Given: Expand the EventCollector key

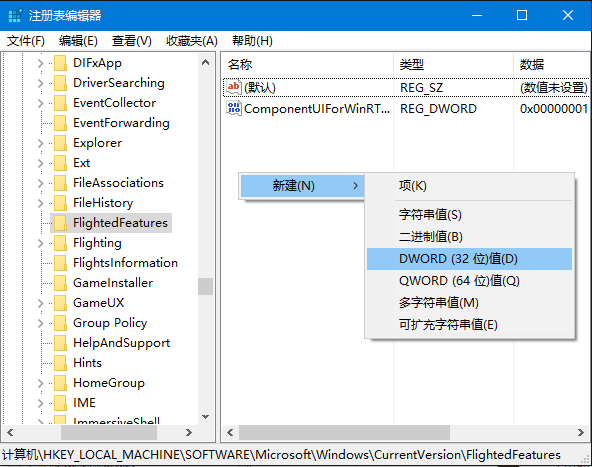Looking at the screenshot, I should click(x=41, y=103).
